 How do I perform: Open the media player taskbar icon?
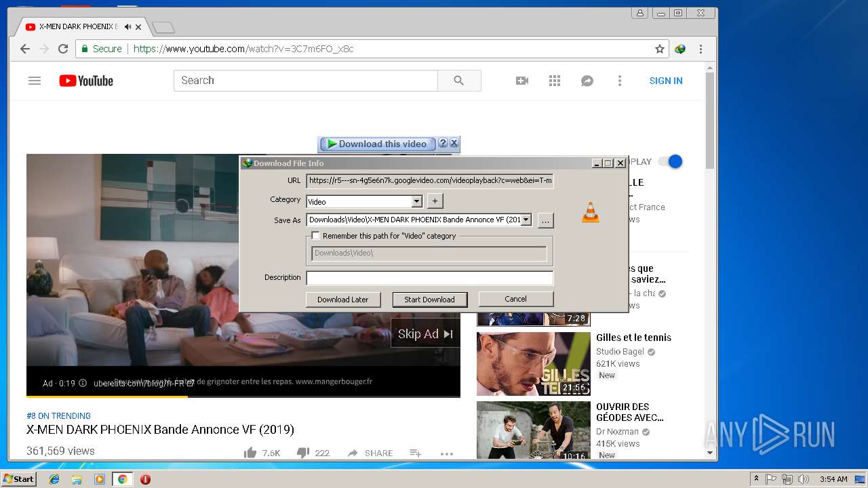click(x=100, y=479)
